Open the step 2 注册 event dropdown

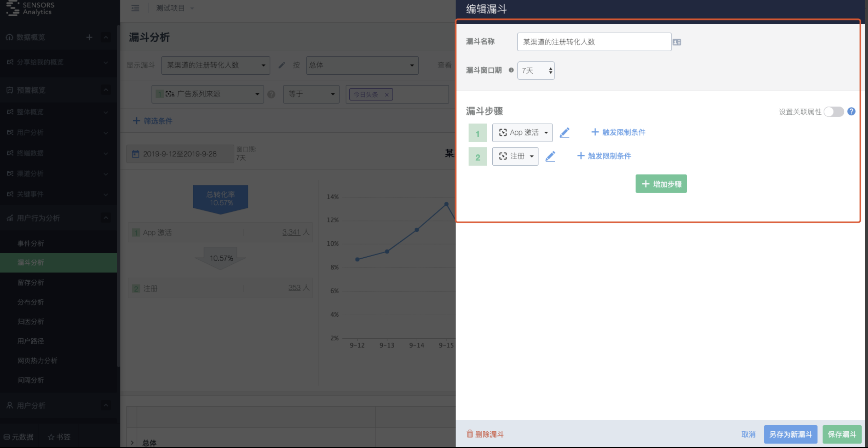click(x=515, y=156)
